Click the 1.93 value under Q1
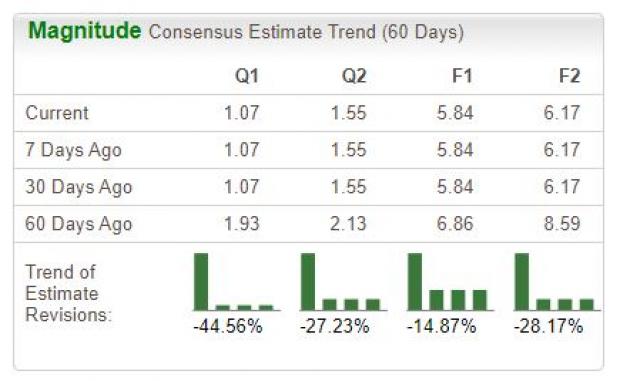Viewport: 620px width, 381px height. (x=242, y=224)
